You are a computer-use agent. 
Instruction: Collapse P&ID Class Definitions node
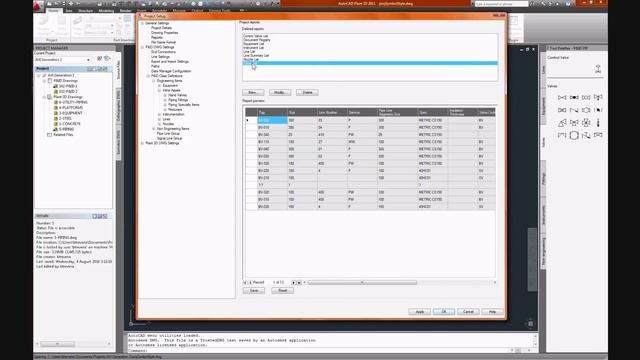148,76
